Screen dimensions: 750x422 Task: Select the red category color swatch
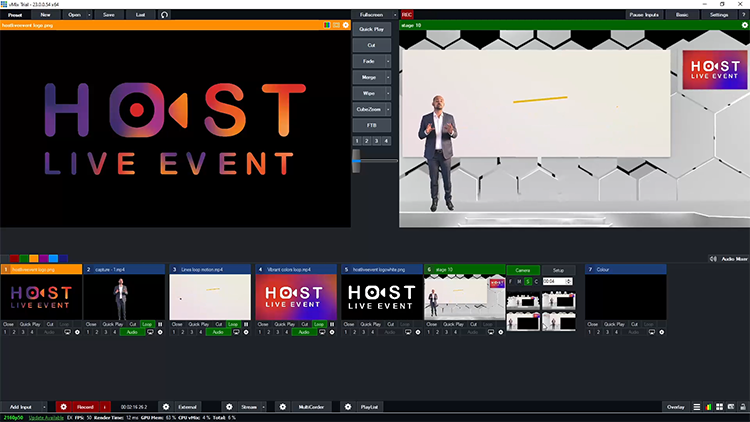pyautogui.click(x=15, y=258)
